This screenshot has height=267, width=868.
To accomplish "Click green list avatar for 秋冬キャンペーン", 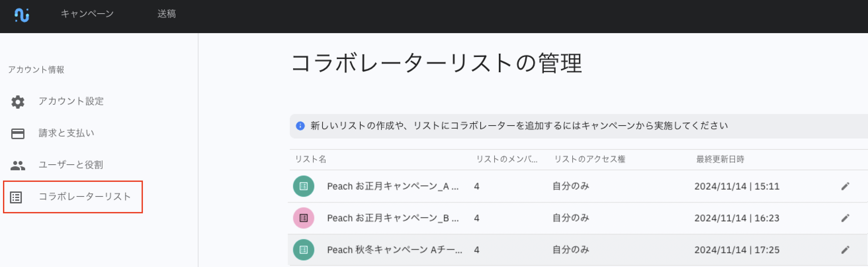I will (304, 250).
